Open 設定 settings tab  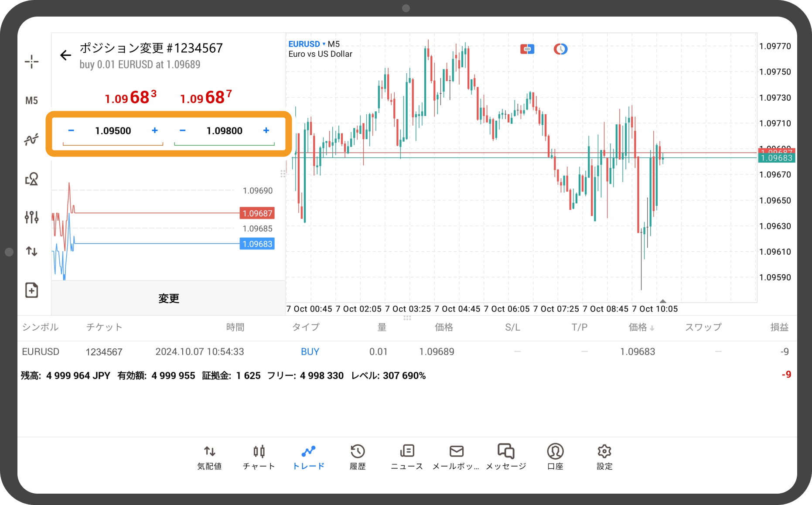(604, 457)
